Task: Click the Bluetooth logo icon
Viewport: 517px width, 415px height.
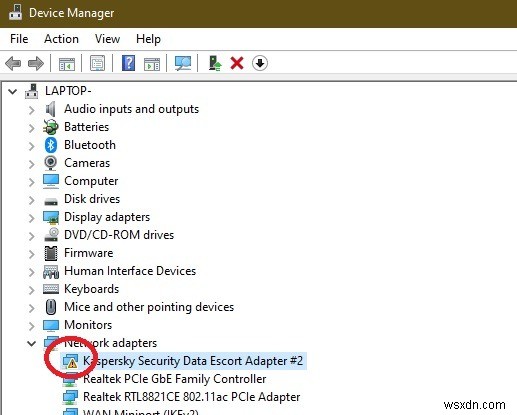Action: 51,145
